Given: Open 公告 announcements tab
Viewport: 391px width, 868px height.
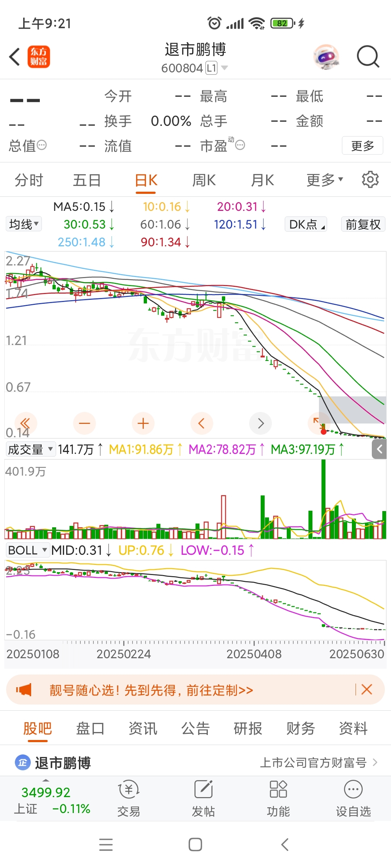Looking at the screenshot, I should pyautogui.click(x=195, y=728).
